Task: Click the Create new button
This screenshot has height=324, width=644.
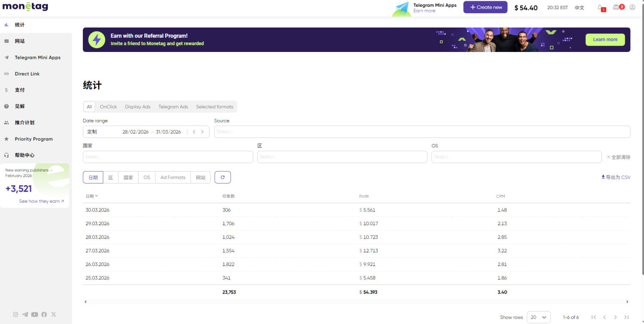Action: (485, 7)
